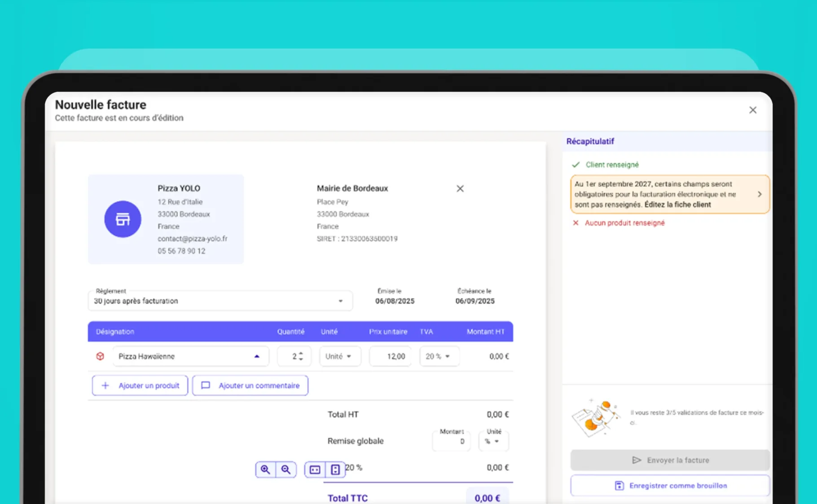The height and width of the screenshot is (504, 817).
Task: Zoom in on the invoice preview
Action: 265,469
